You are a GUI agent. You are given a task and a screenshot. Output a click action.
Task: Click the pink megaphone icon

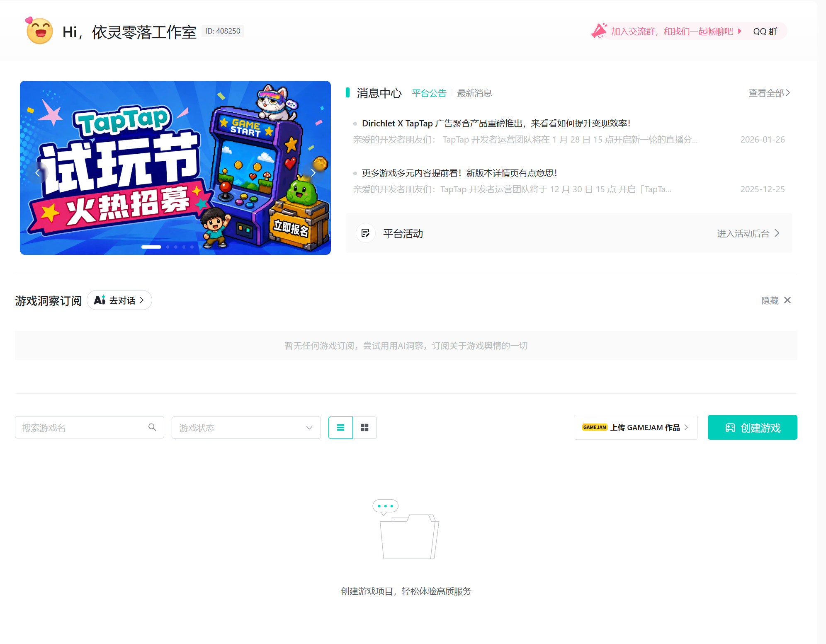[599, 31]
